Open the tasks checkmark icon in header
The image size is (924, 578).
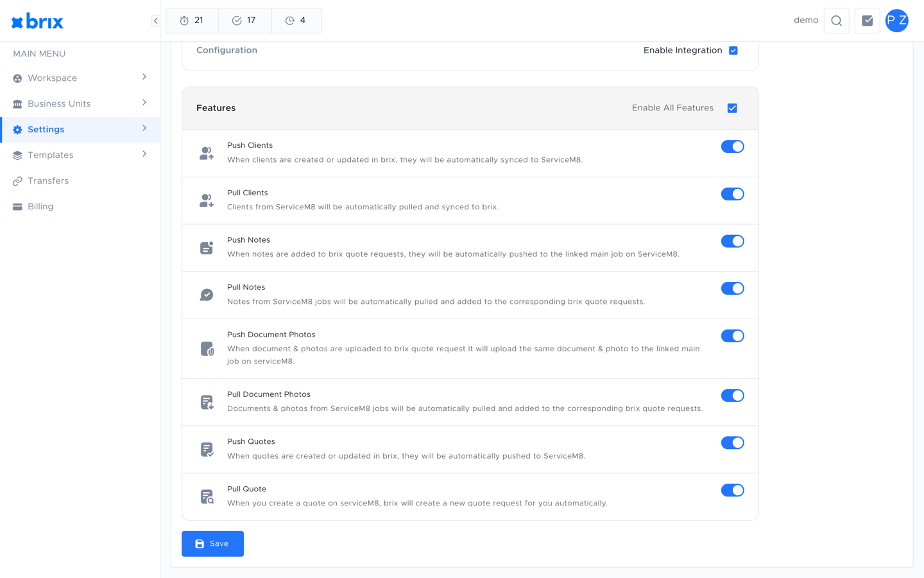coord(868,21)
